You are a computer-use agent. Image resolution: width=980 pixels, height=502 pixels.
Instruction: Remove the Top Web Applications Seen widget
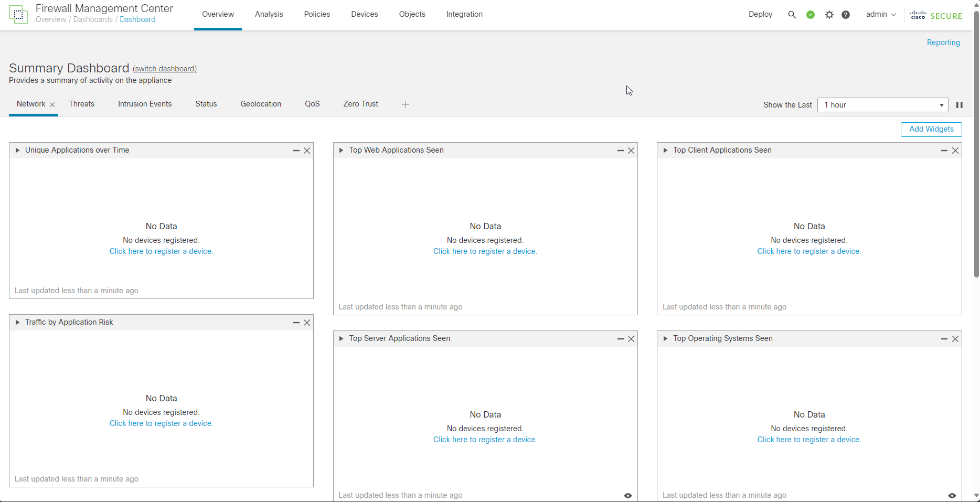pos(631,151)
